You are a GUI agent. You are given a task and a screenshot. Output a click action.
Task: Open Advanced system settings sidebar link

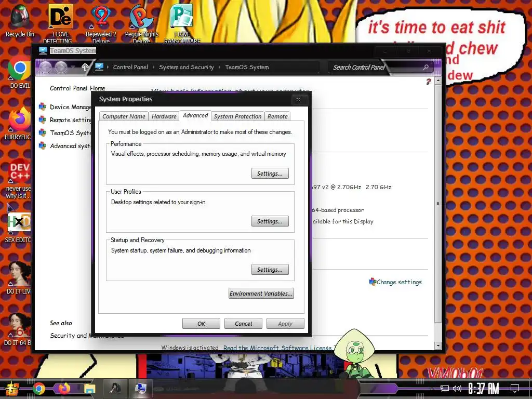point(71,146)
